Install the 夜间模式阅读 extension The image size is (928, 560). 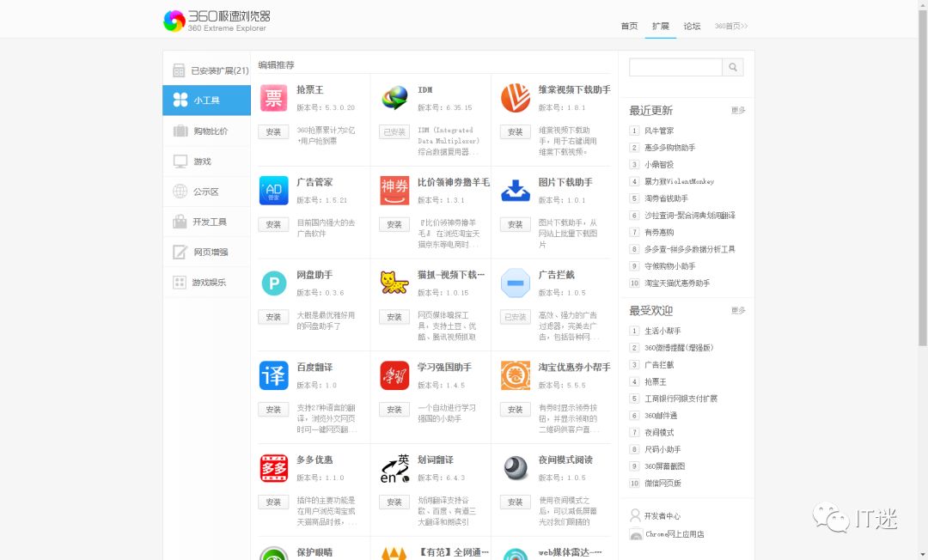516,502
